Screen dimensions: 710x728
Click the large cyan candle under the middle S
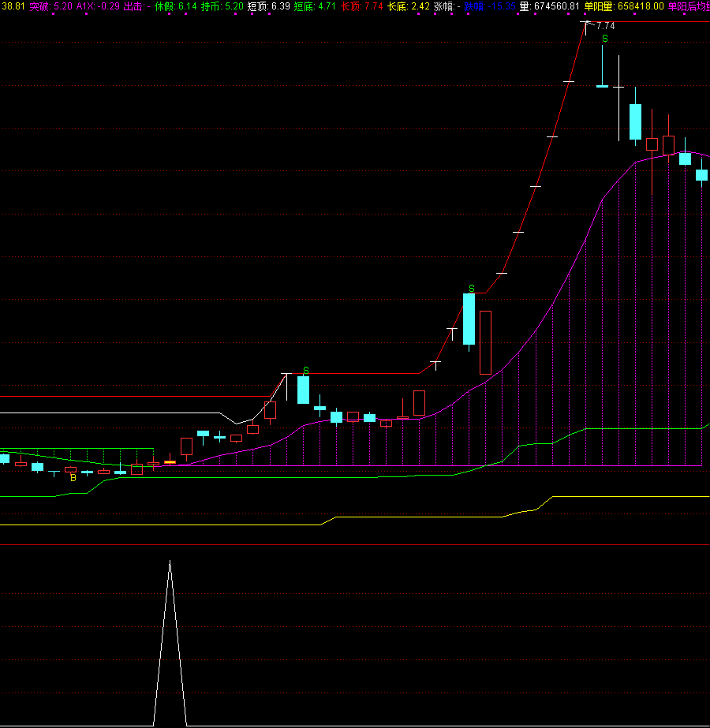pos(469,319)
